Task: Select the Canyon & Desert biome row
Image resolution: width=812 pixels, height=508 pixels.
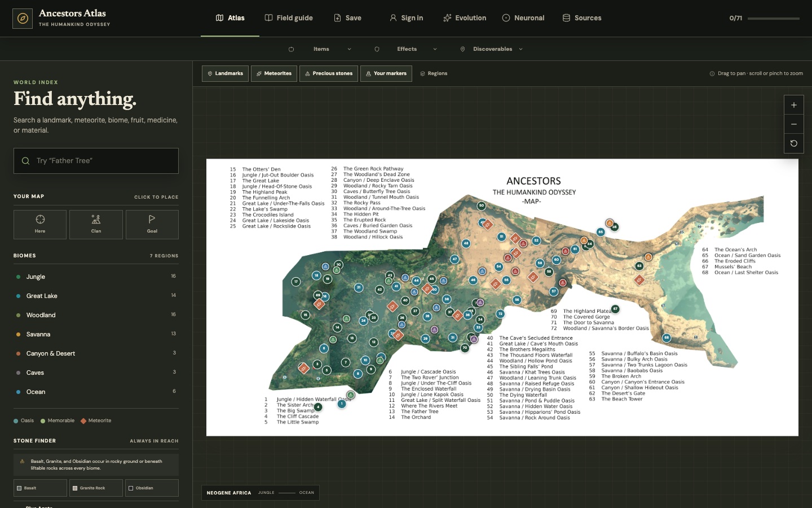Action: [96, 353]
